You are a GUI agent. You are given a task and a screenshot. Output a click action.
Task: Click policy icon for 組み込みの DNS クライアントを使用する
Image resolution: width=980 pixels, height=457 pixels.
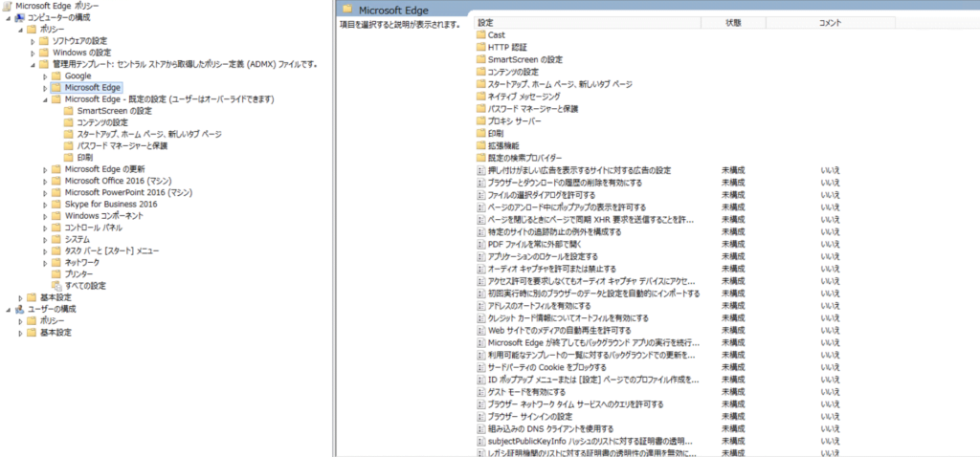click(480, 429)
